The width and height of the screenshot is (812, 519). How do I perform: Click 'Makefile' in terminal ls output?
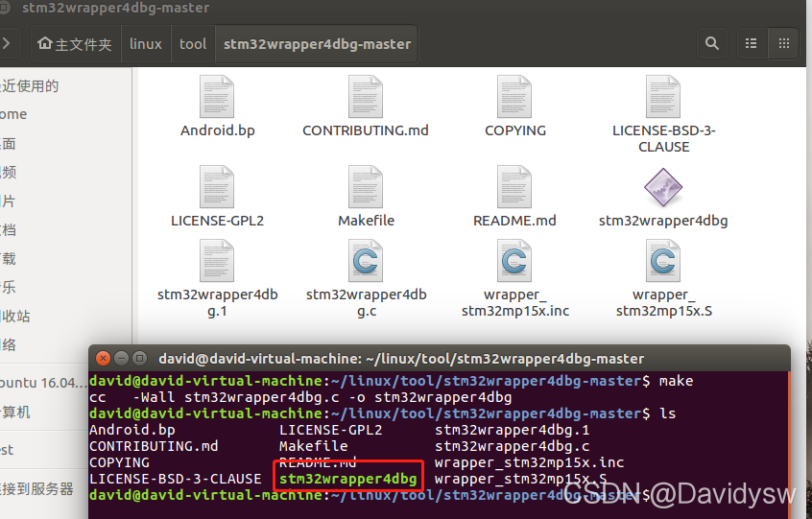[x=313, y=446]
